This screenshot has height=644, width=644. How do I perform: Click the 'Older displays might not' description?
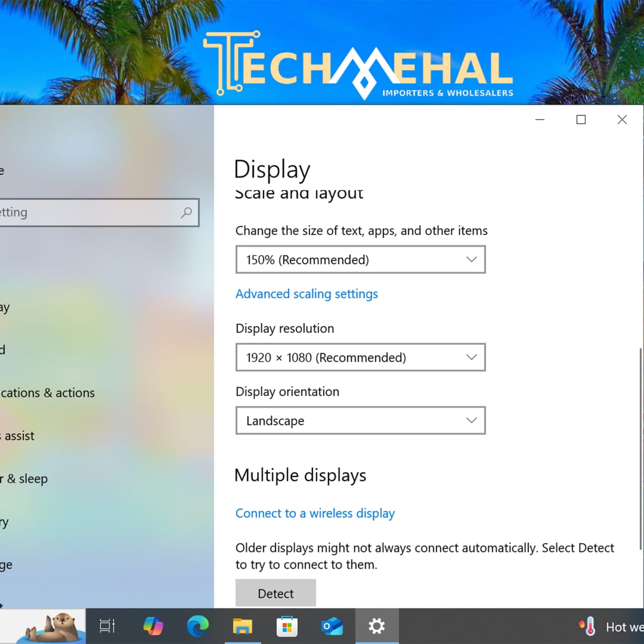coord(425,556)
